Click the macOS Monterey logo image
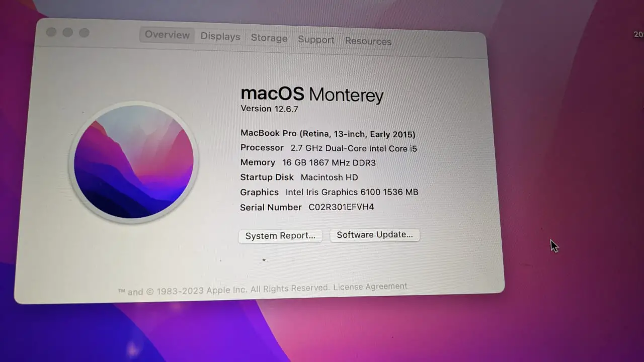The width and height of the screenshot is (644, 362). [x=133, y=162]
